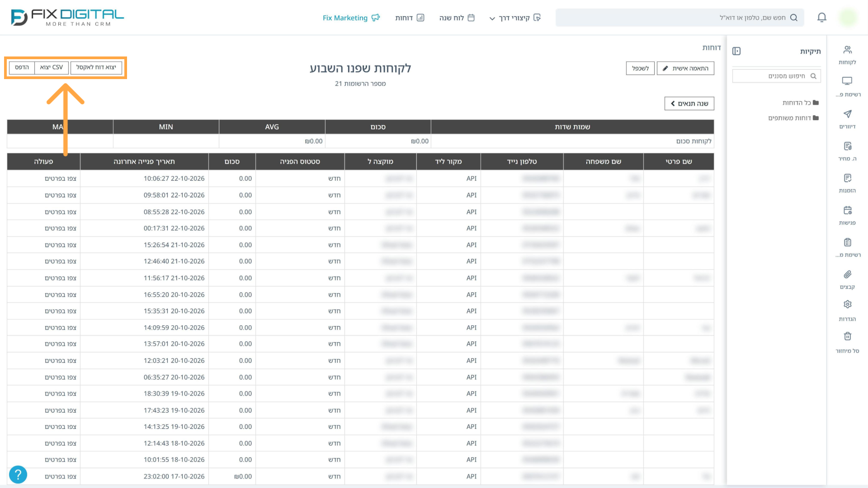Screen dimensions: 868x488
Task: Click the לשכפל duplicate button
Action: coord(640,68)
